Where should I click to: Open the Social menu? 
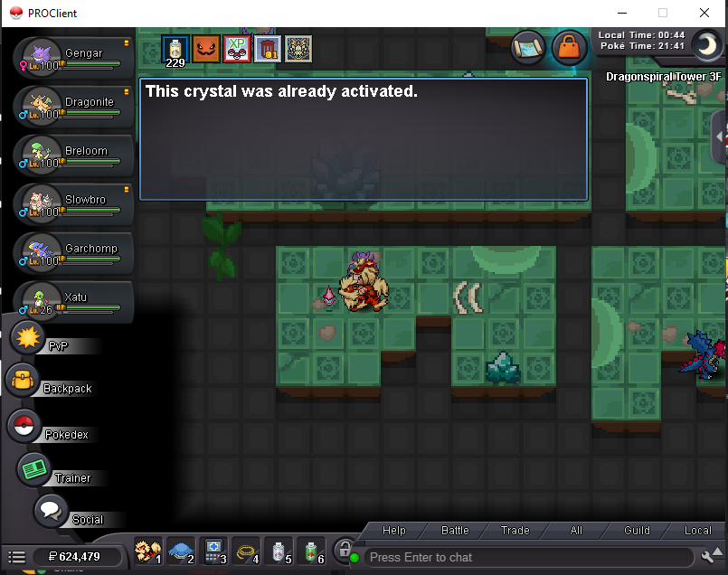(x=51, y=510)
